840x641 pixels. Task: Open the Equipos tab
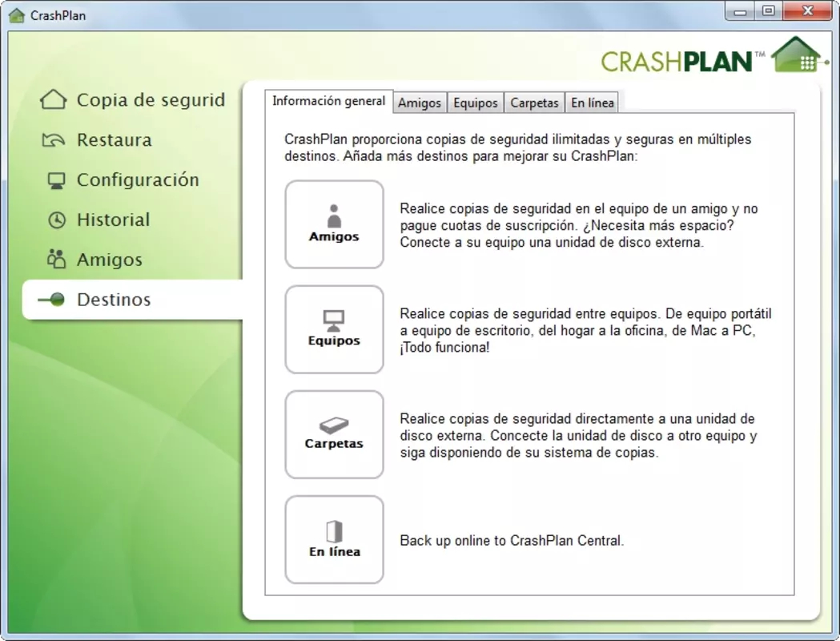tap(476, 103)
